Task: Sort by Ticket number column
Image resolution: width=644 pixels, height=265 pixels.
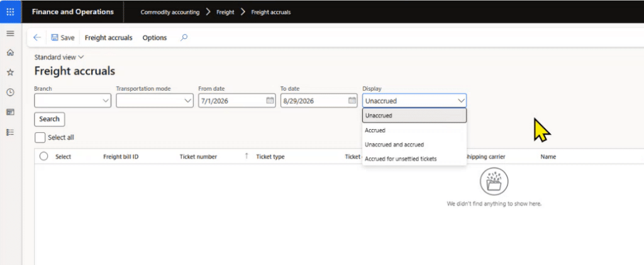Action: [198, 157]
